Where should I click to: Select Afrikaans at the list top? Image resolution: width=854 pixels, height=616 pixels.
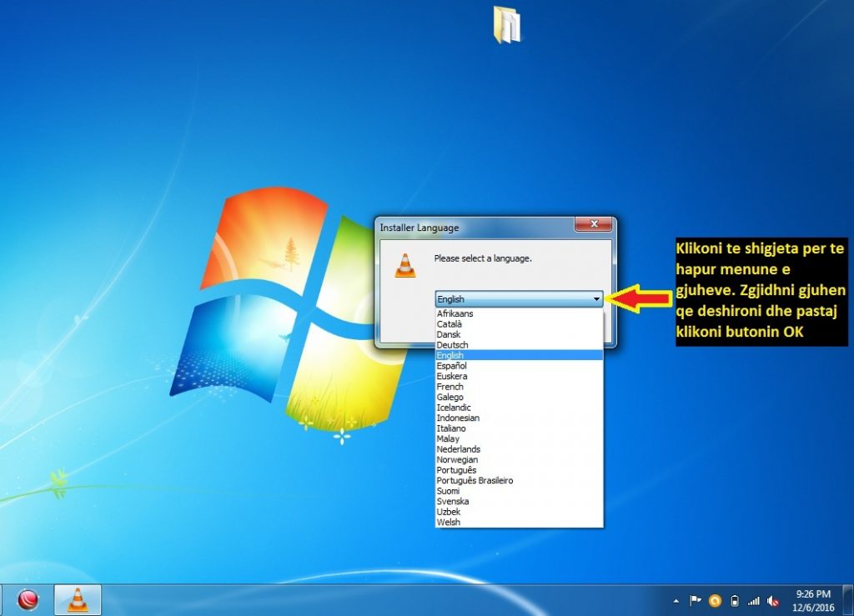click(455, 313)
